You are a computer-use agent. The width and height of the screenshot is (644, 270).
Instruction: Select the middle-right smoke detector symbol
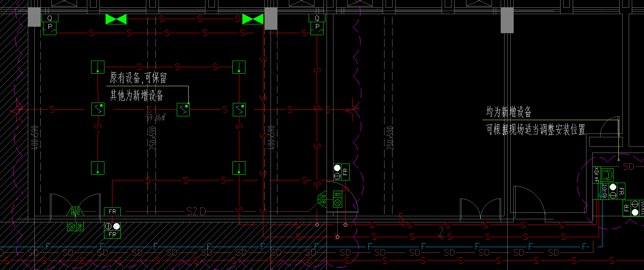pos(239,109)
